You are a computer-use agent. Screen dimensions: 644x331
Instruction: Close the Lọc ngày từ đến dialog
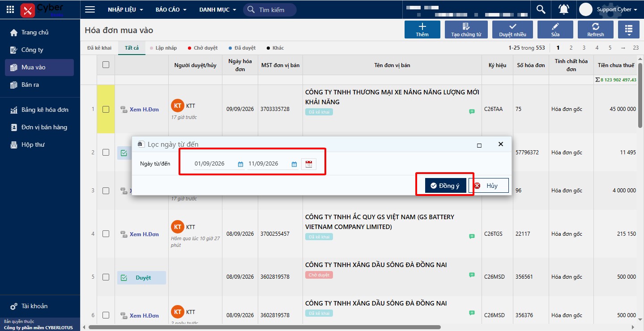click(501, 144)
